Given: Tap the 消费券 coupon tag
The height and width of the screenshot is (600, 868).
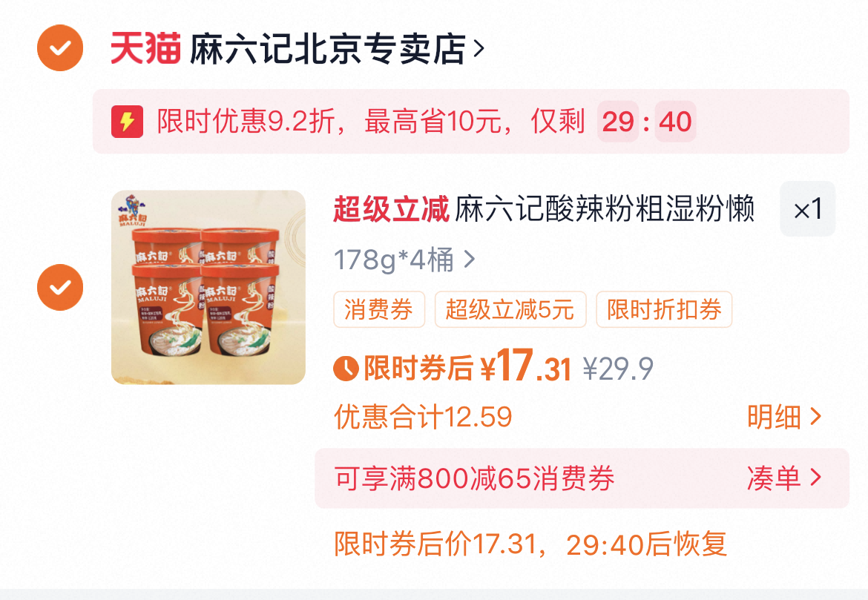Looking at the screenshot, I should 378,309.
